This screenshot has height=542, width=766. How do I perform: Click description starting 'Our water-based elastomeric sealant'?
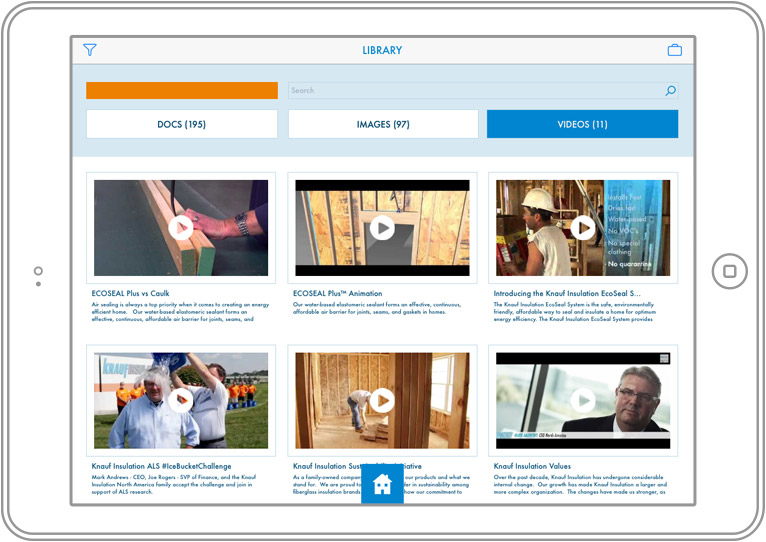tap(377, 308)
